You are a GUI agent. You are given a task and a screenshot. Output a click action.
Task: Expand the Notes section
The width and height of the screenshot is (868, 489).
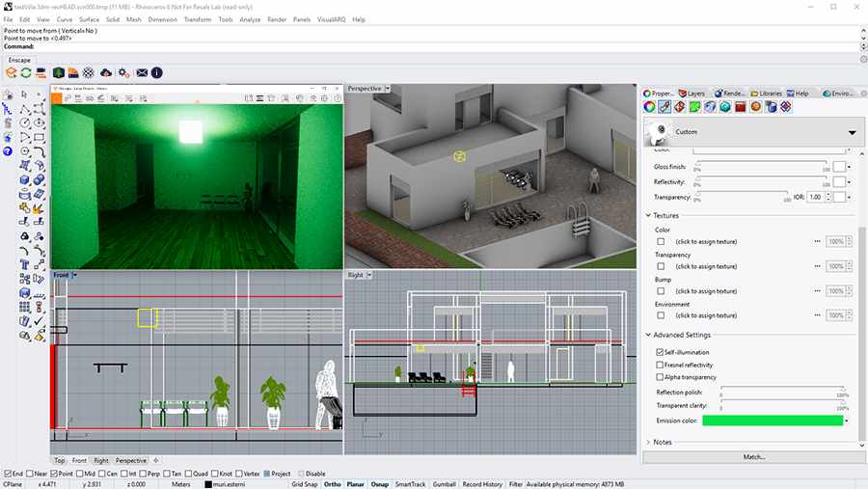tap(648, 442)
